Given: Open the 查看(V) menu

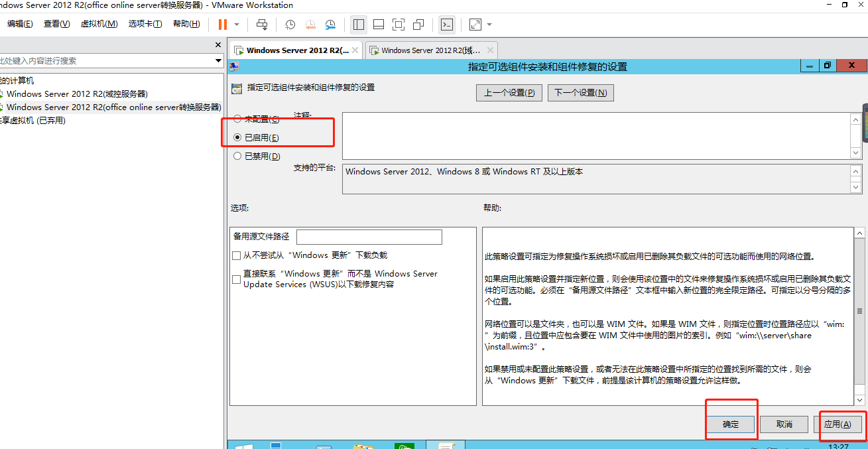Looking at the screenshot, I should (x=56, y=24).
